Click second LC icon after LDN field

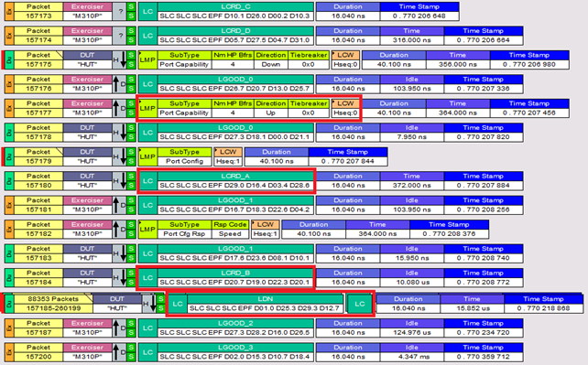360,304
